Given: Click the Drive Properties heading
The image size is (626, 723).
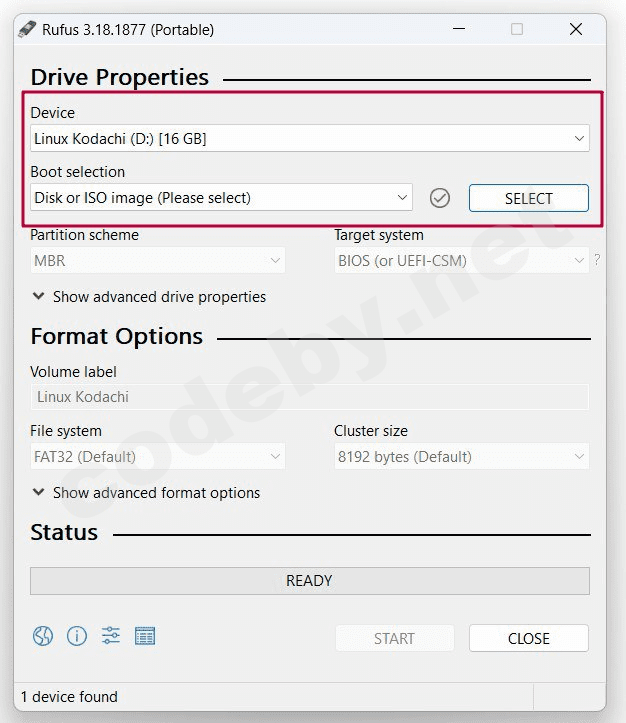Looking at the screenshot, I should point(120,77).
